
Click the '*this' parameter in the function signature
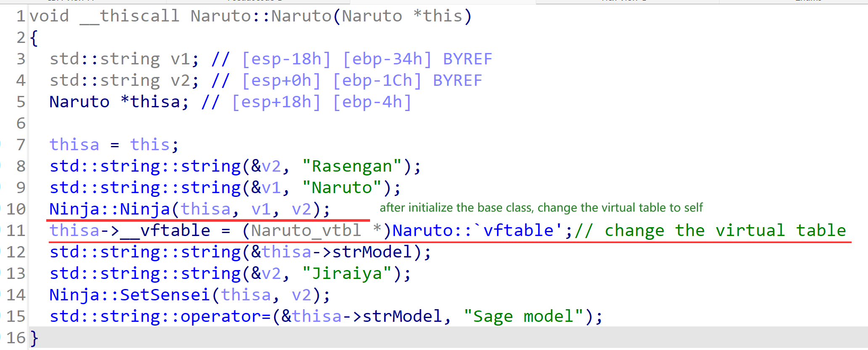point(437,16)
